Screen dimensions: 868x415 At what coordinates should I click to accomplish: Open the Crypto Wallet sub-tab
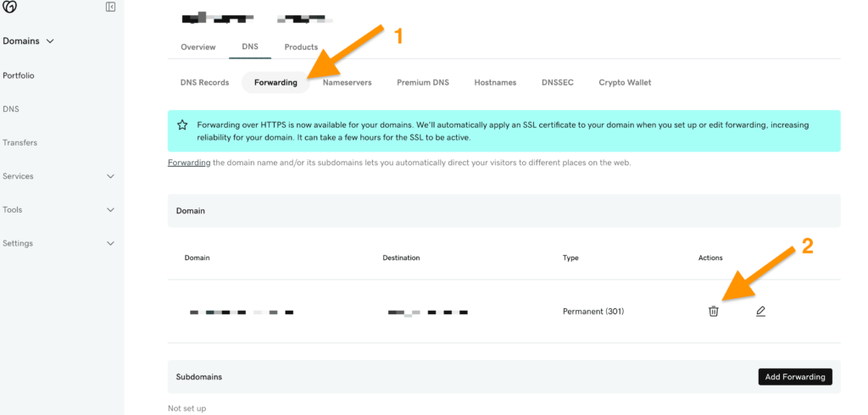[625, 82]
